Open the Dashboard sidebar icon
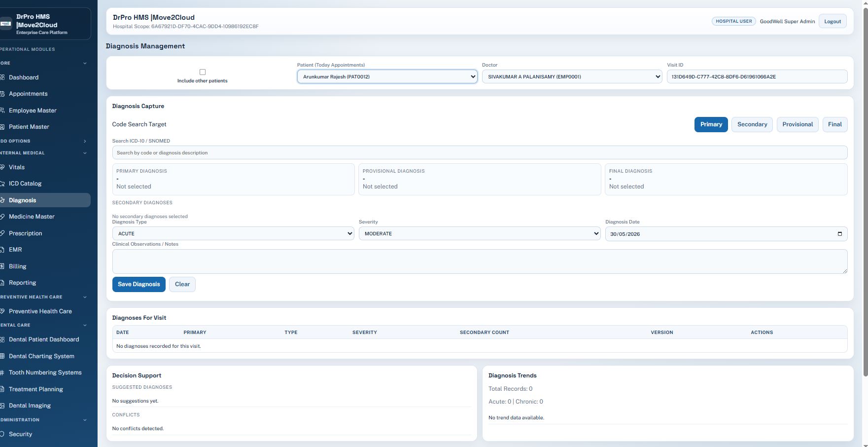This screenshot has height=447, width=868. click(2, 77)
